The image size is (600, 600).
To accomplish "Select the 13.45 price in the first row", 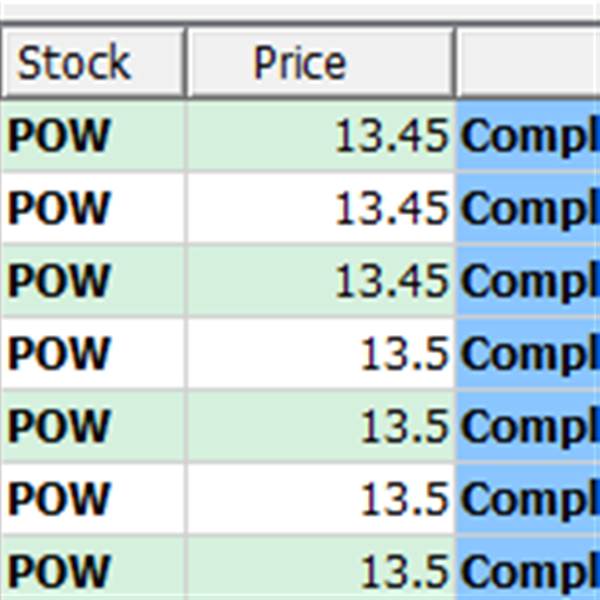I will (x=321, y=135).
